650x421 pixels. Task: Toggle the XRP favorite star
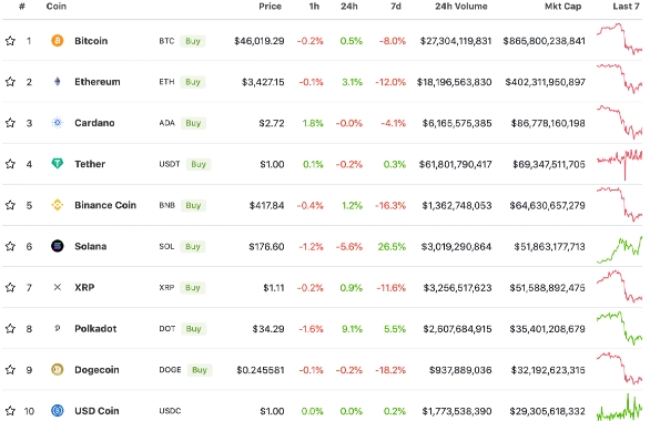(10, 287)
